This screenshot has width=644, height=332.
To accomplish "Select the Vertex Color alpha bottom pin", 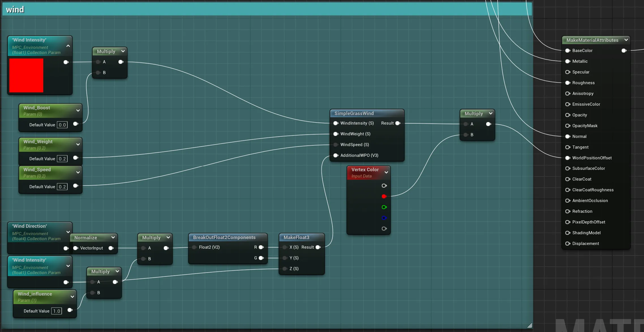I will pos(384,229).
